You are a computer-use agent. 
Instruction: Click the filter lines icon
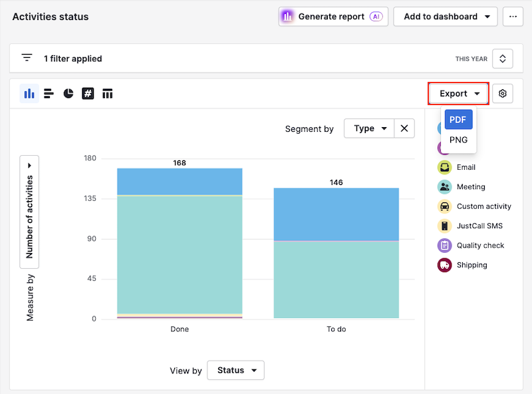(27, 58)
